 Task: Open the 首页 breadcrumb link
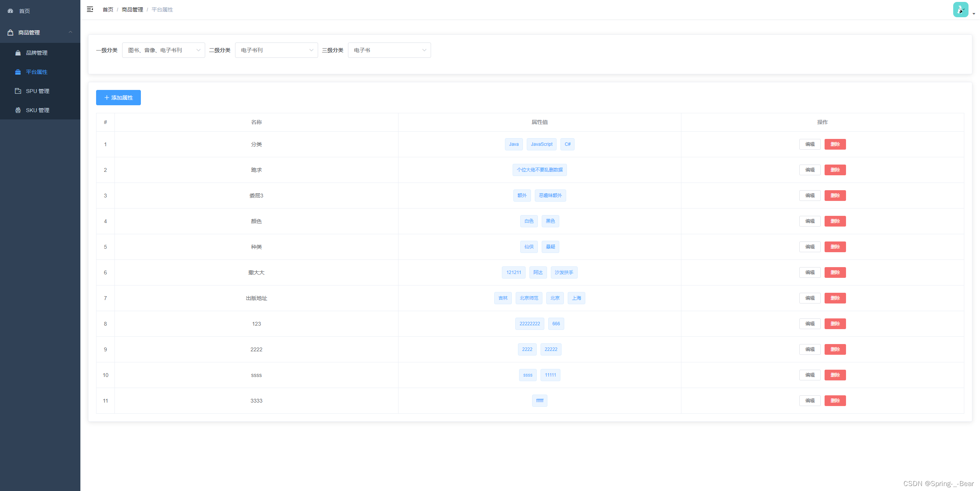[x=107, y=9]
